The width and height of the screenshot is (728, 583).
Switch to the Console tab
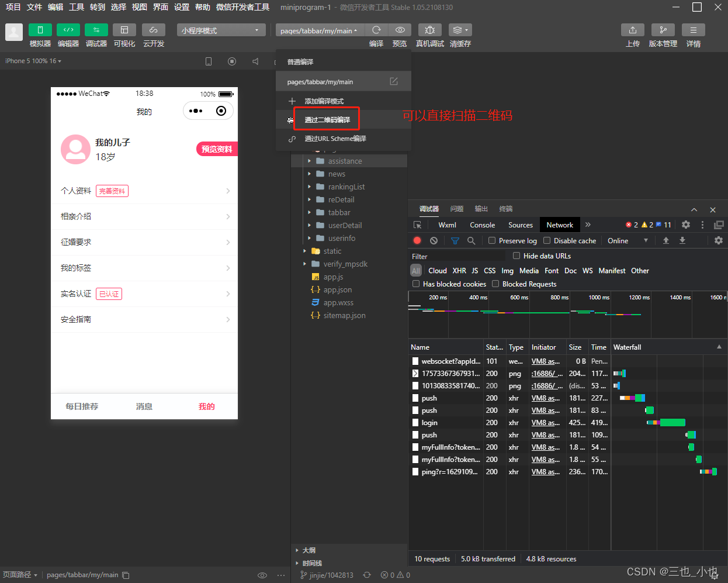[482, 225]
